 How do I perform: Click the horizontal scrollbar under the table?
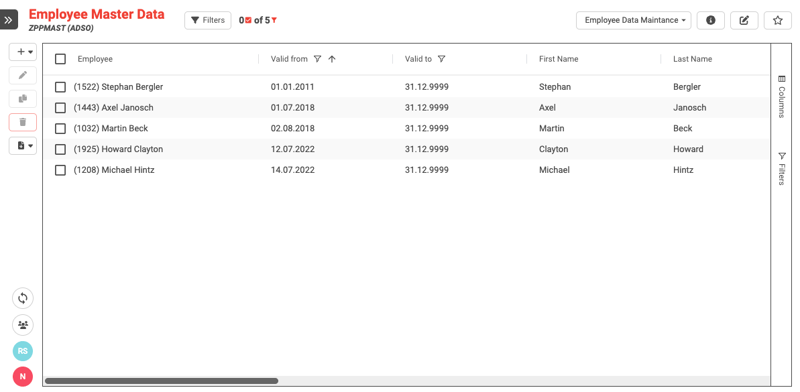coord(161,381)
